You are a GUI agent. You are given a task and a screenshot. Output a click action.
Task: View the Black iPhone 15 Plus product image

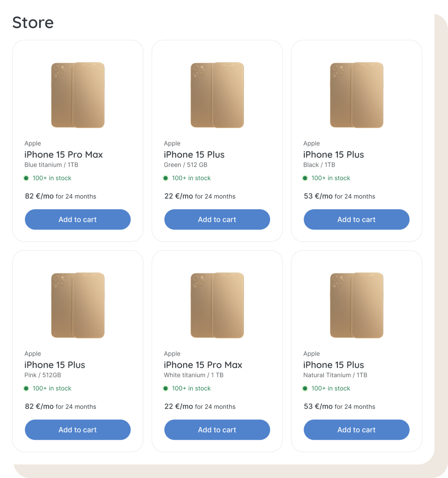(x=356, y=95)
